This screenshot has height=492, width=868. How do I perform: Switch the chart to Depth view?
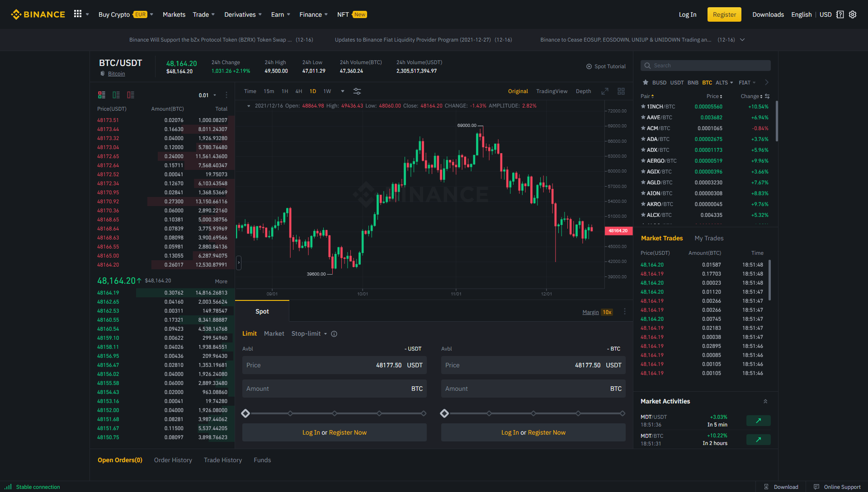coord(583,91)
